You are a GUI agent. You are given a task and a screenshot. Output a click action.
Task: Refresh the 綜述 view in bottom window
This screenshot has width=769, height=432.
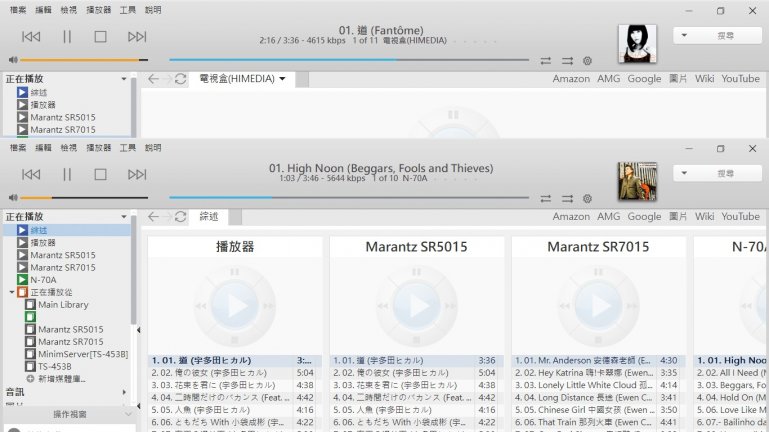pyautogui.click(x=180, y=217)
